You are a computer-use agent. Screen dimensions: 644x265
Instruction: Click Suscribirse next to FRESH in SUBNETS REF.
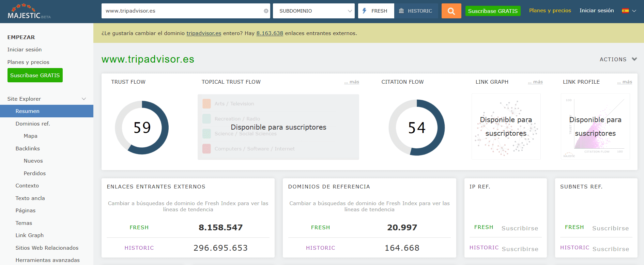click(611, 228)
